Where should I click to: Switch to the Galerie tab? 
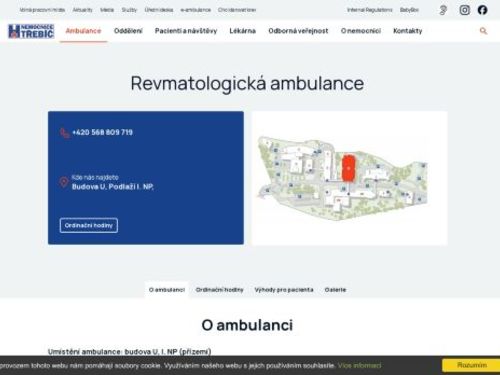(x=335, y=290)
